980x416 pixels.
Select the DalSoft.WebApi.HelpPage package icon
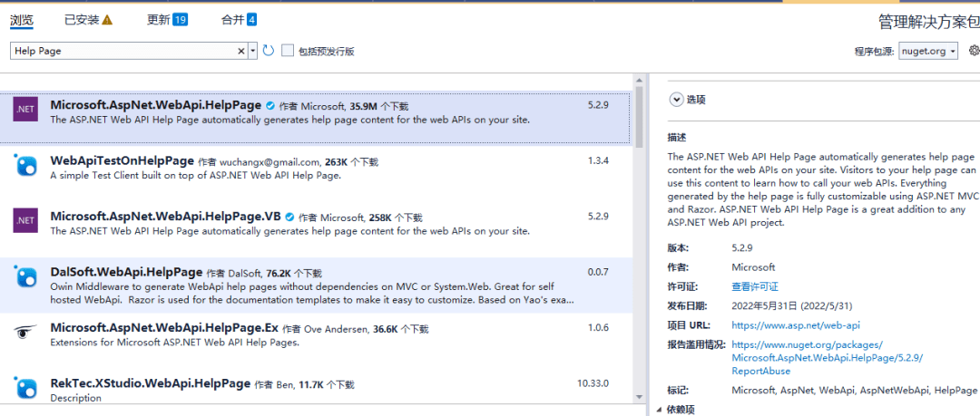pyautogui.click(x=25, y=276)
